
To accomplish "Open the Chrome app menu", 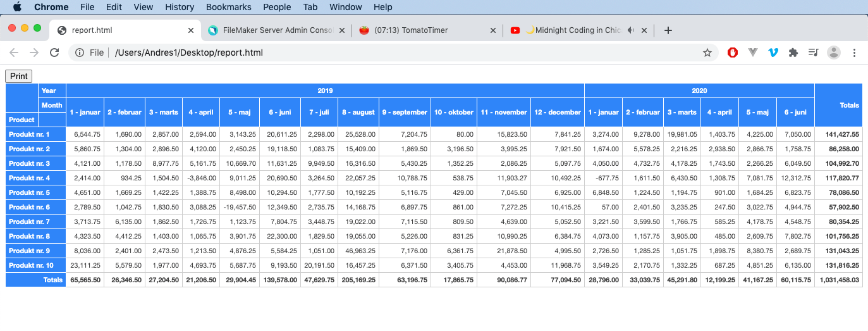I will click(x=51, y=7).
